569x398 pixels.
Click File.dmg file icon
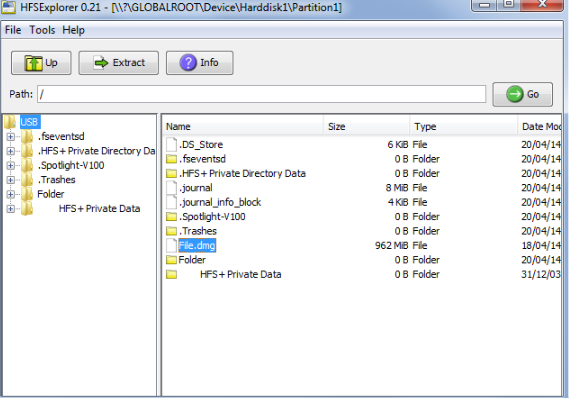pyautogui.click(x=171, y=246)
